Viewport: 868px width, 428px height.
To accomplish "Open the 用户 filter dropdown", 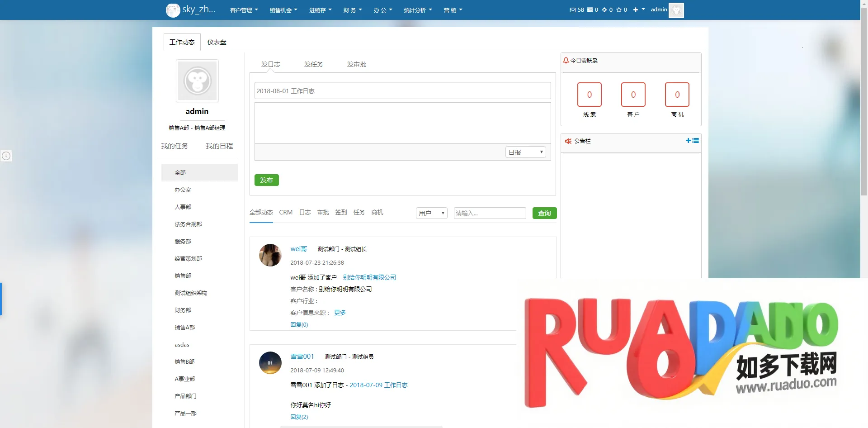I will click(x=431, y=213).
